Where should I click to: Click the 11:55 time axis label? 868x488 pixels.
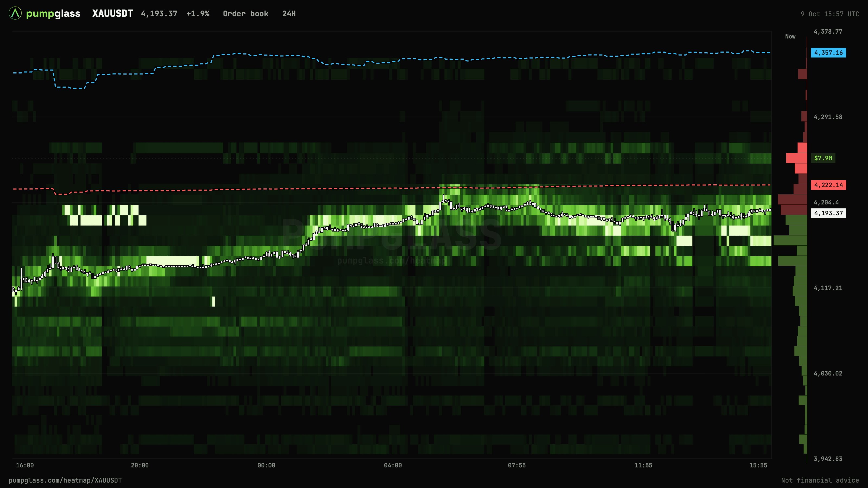click(643, 465)
